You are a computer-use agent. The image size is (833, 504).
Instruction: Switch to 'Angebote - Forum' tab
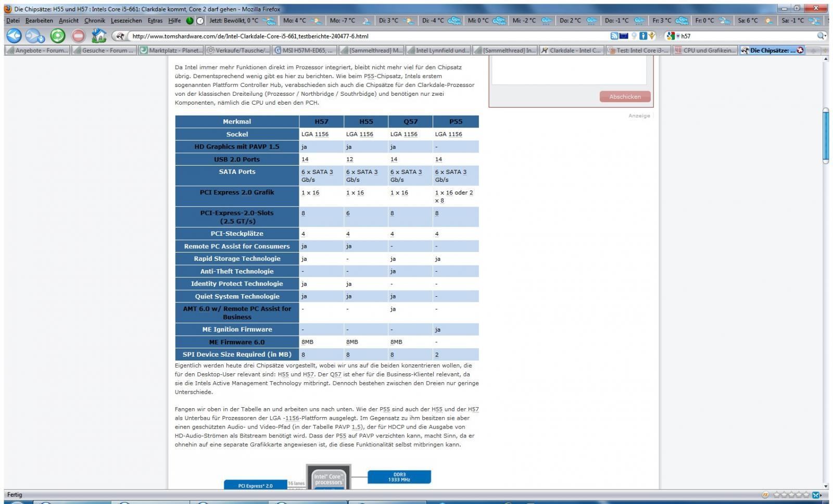click(x=37, y=51)
